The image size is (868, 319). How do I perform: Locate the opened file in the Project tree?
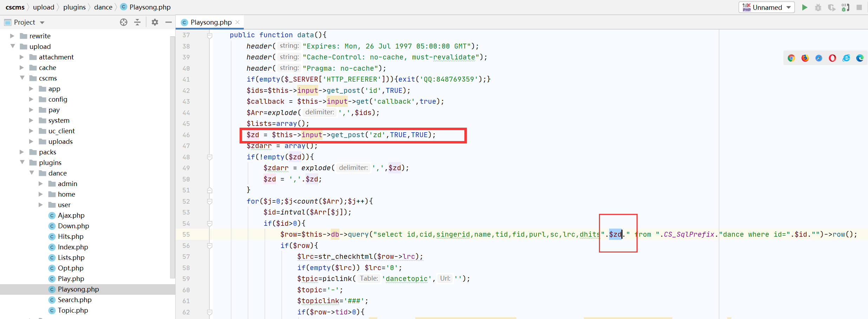coord(124,22)
